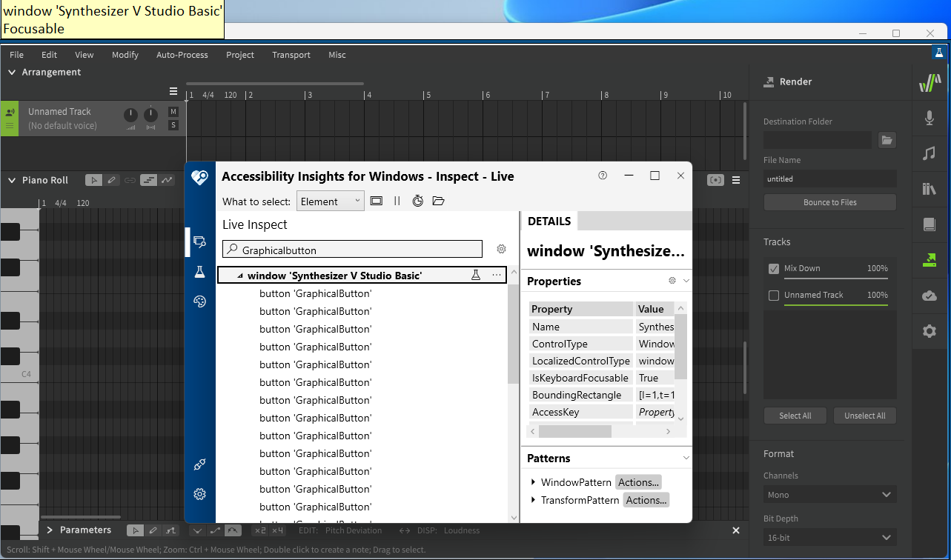
Task: Select the pencil tool in Piano Roll toolbar
Action: point(111,180)
